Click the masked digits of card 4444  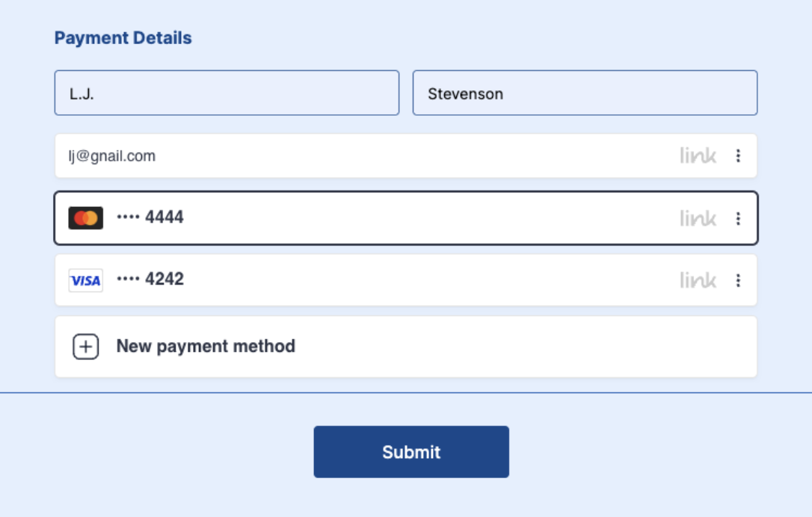pyautogui.click(x=150, y=217)
